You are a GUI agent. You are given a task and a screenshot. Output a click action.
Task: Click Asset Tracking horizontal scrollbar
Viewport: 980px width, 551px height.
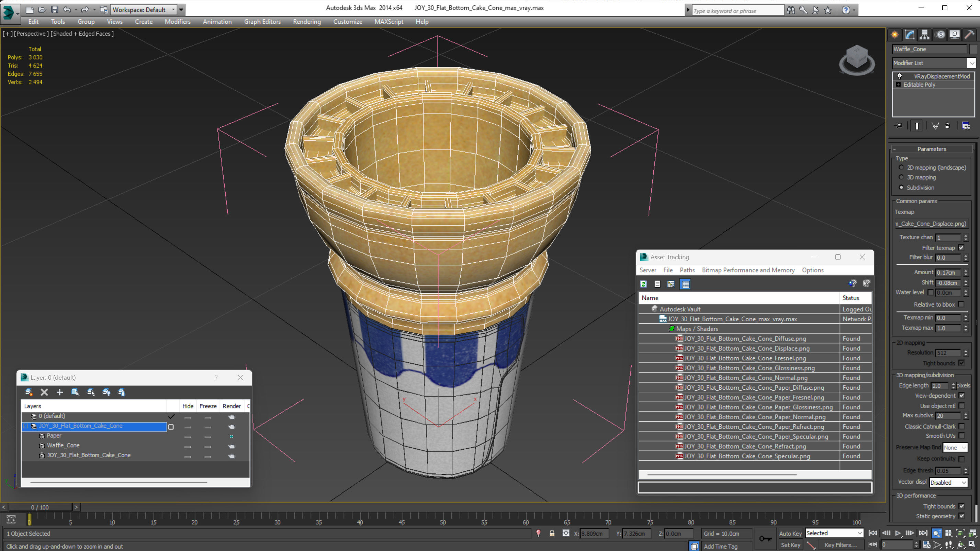click(x=722, y=474)
